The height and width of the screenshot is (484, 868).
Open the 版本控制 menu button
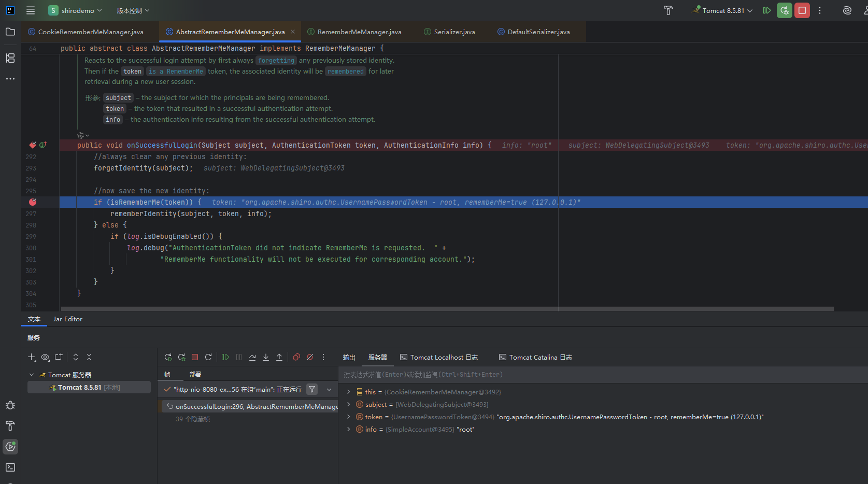point(133,10)
